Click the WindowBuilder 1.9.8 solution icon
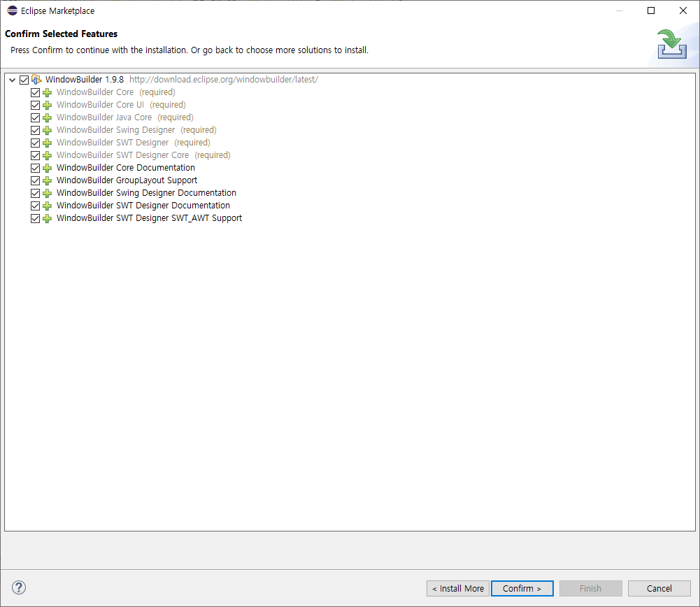Image resolution: width=700 pixels, height=607 pixels. (36, 80)
